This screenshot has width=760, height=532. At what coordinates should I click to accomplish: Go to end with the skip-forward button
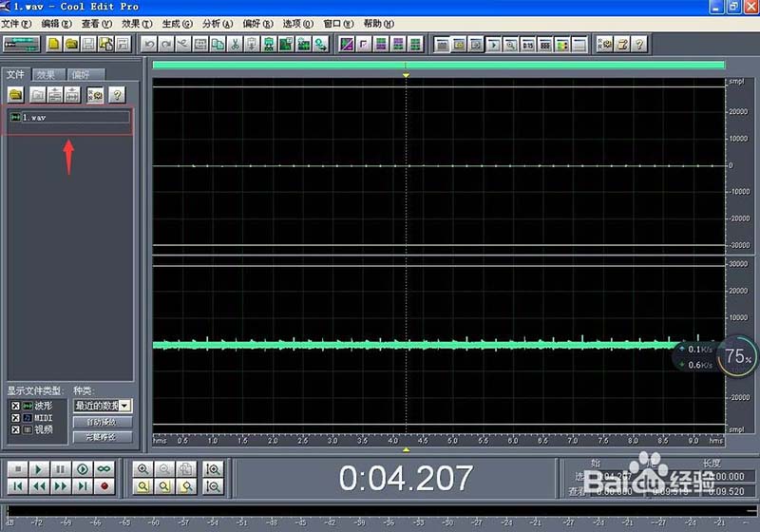tap(83, 486)
